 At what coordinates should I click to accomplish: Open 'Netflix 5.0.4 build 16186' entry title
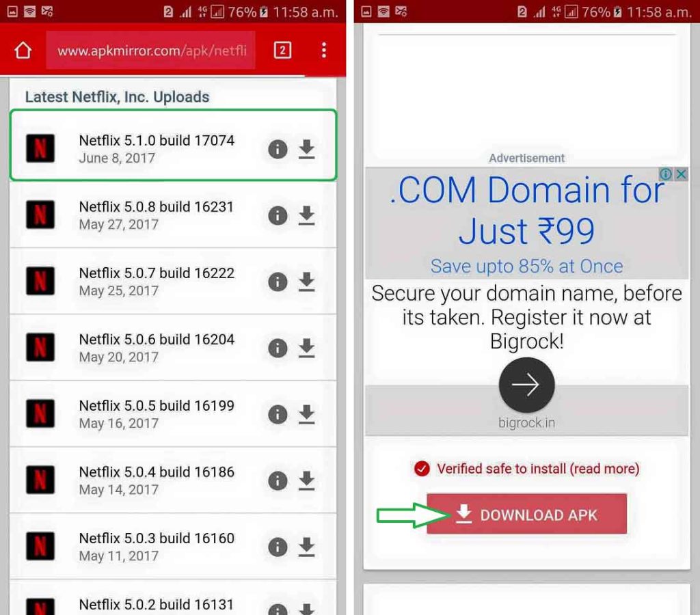tap(157, 472)
